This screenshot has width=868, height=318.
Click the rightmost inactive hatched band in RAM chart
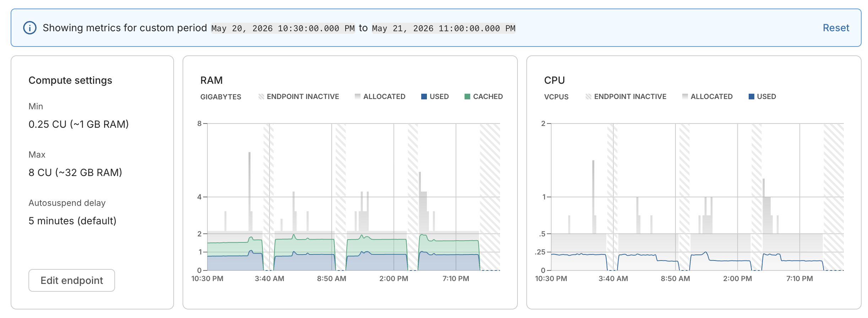[490, 197]
